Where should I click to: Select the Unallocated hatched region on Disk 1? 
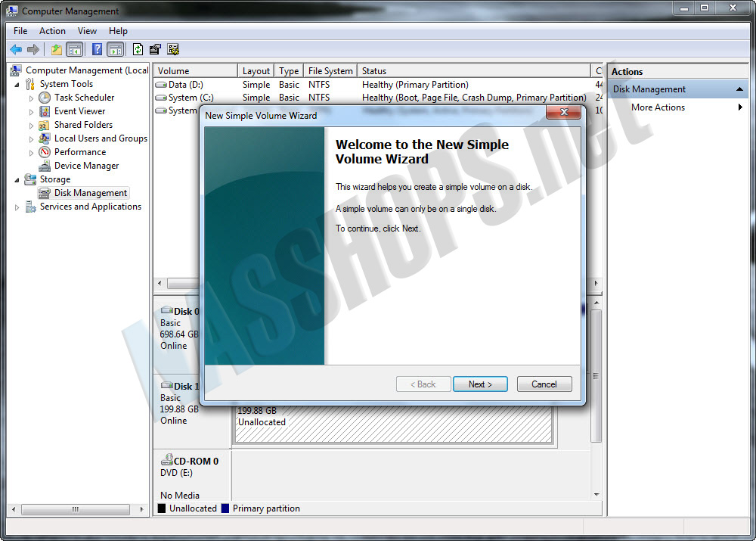(393, 424)
